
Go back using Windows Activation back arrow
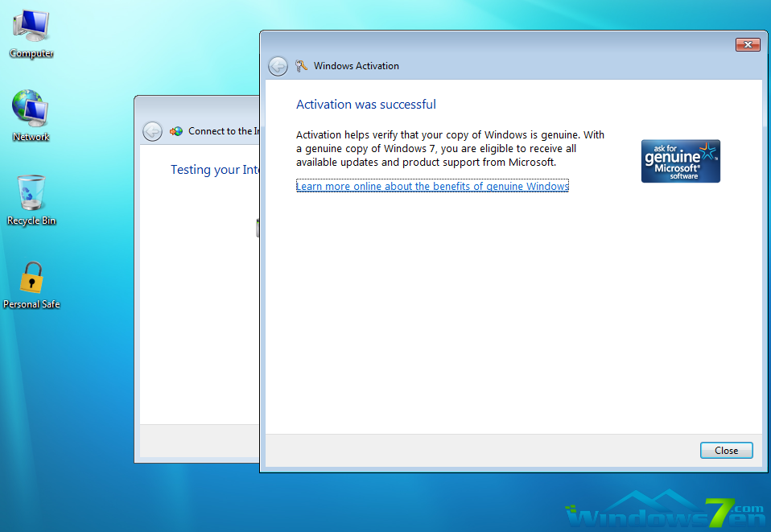278,66
